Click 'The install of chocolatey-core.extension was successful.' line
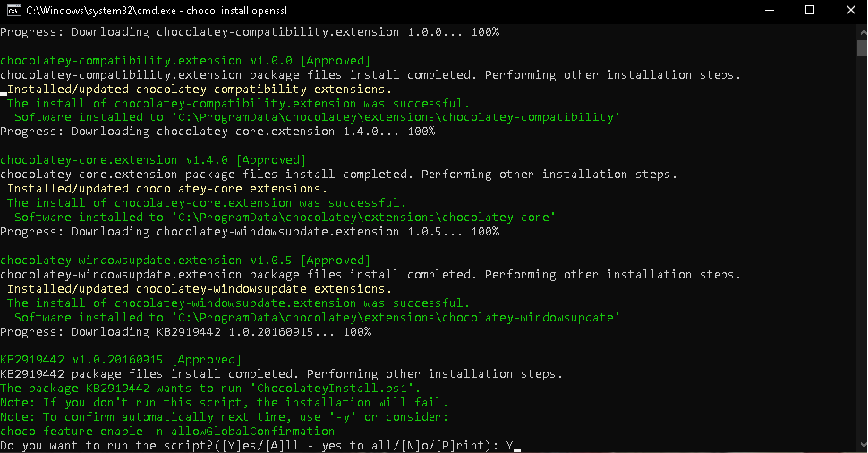 (x=207, y=203)
